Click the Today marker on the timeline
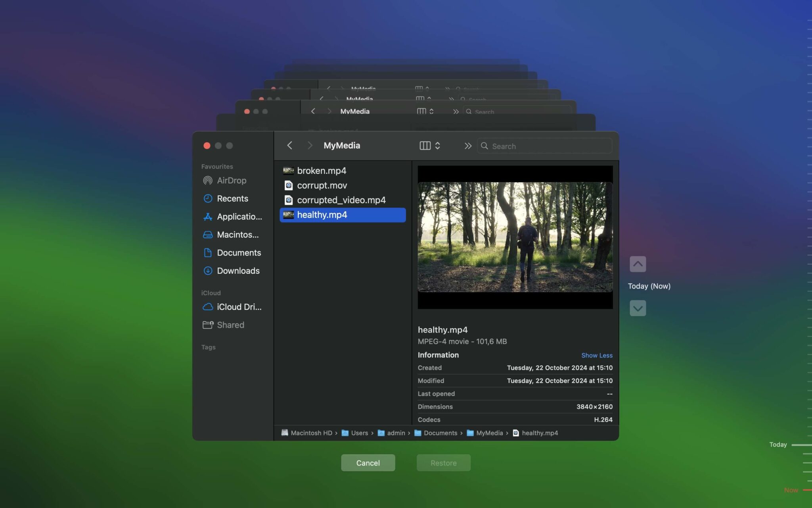This screenshot has width=812, height=508. [x=777, y=444]
